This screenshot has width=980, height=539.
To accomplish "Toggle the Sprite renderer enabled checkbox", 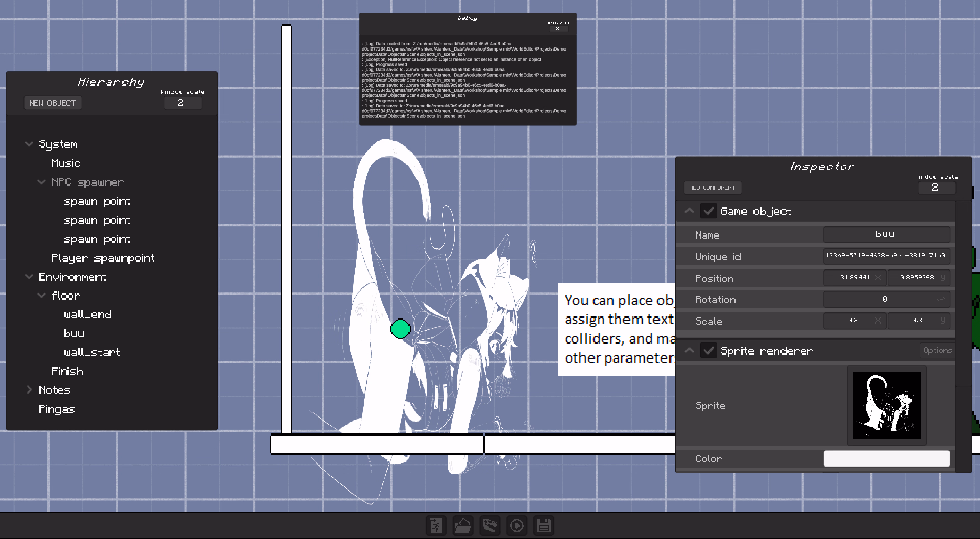I will (x=708, y=350).
